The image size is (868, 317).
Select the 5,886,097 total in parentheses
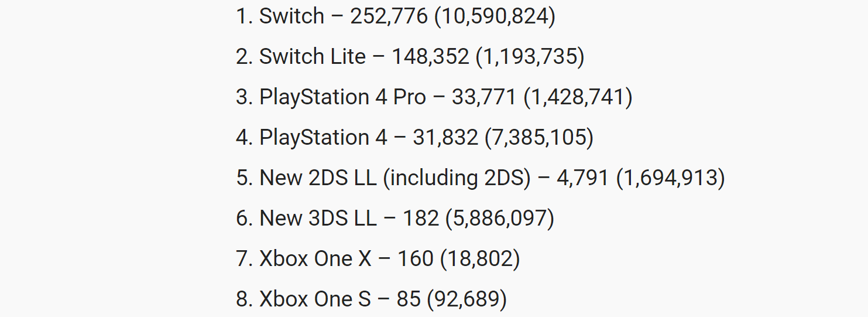point(499,218)
